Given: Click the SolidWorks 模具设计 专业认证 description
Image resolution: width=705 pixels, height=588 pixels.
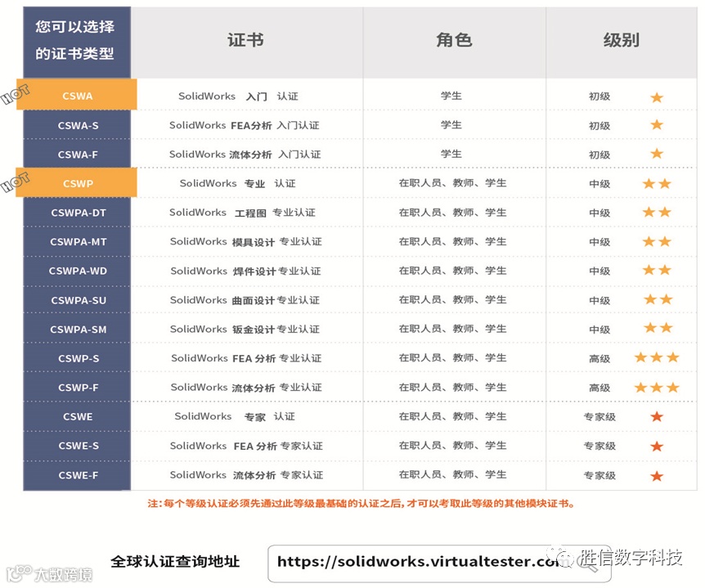Looking at the screenshot, I should pos(246,242).
